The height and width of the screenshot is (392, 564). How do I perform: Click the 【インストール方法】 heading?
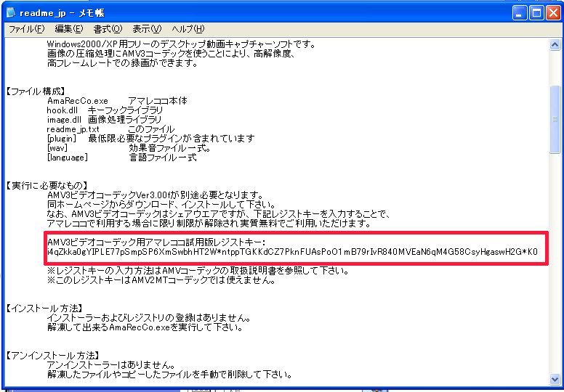pyautogui.click(x=44, y=309)
